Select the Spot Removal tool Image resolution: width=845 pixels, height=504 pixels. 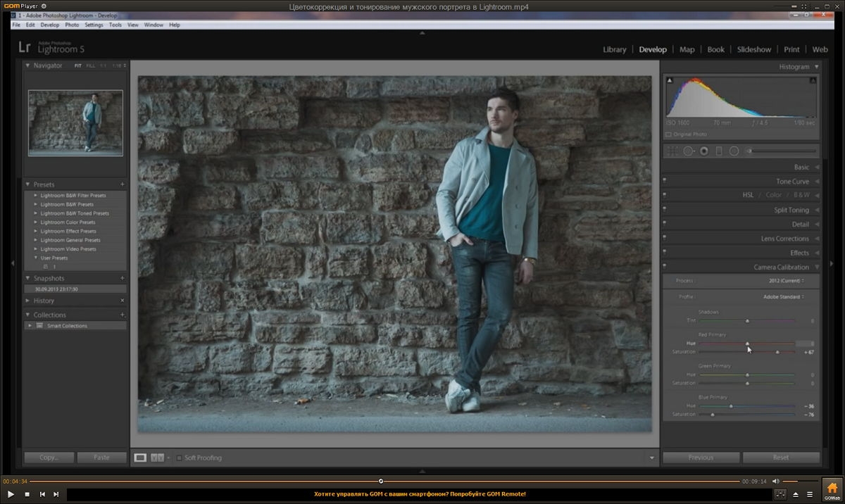689,151
